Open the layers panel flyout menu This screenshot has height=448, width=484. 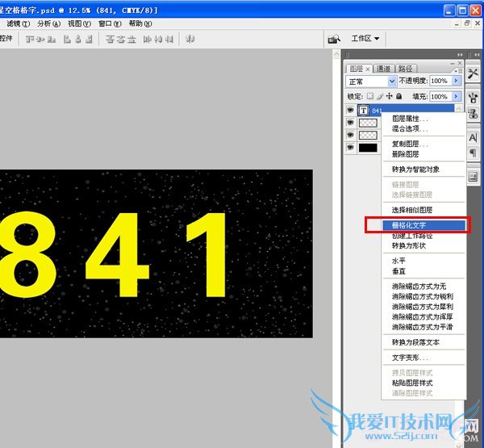[x=458, y=71]
